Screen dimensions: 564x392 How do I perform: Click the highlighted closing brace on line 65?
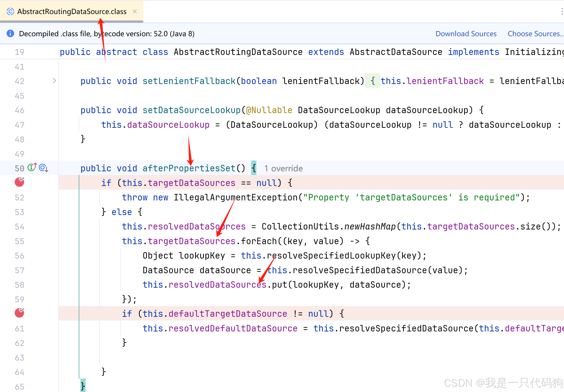83,386
